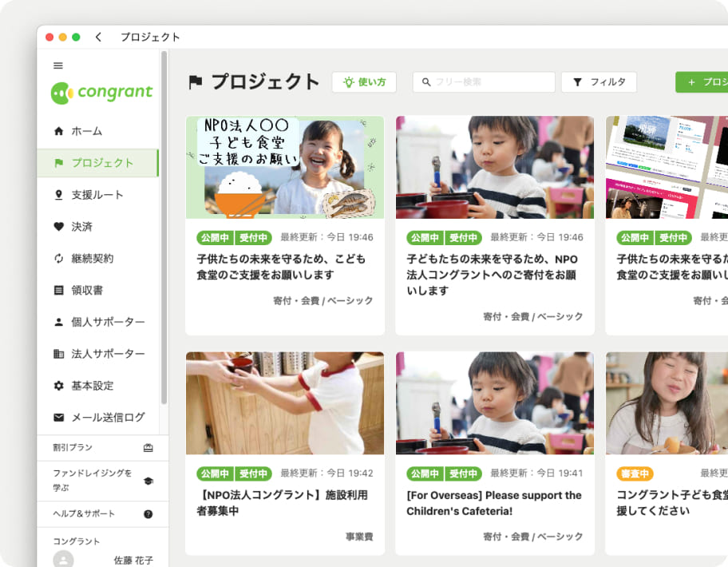
Task: Click 最終更新:今日 19:42 timestamp
Action: coord(326,474)
